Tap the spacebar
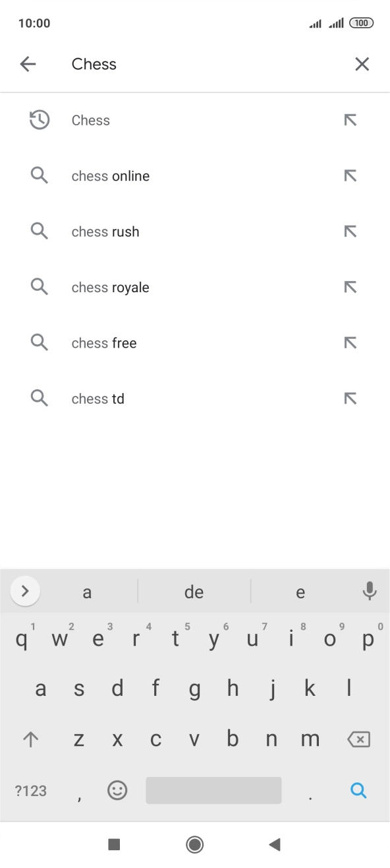The height and width of the screenshot is (868, 390). [213, 790]
